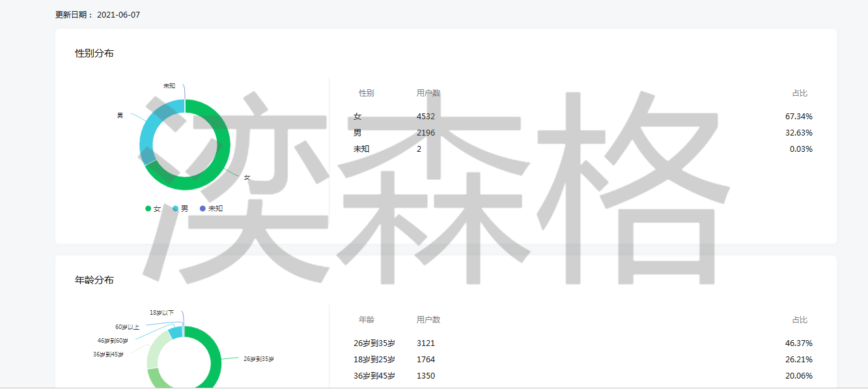Click the 更新日期 2021-06-07 text
Image resolution: width=868 pixels, height=389 pixels.
pyautogui.click(x=98, y=14)
